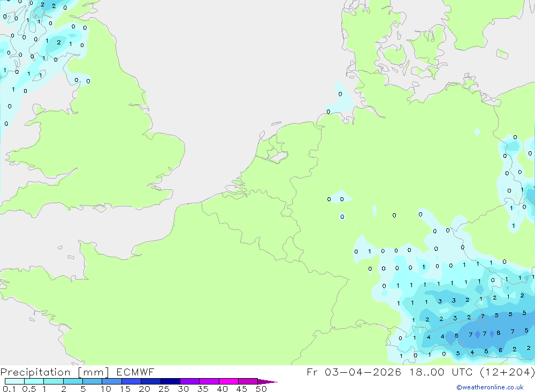The image size is (535, 392).
Task: Click the above-50 arrow tip of legend
Action: 267,382
